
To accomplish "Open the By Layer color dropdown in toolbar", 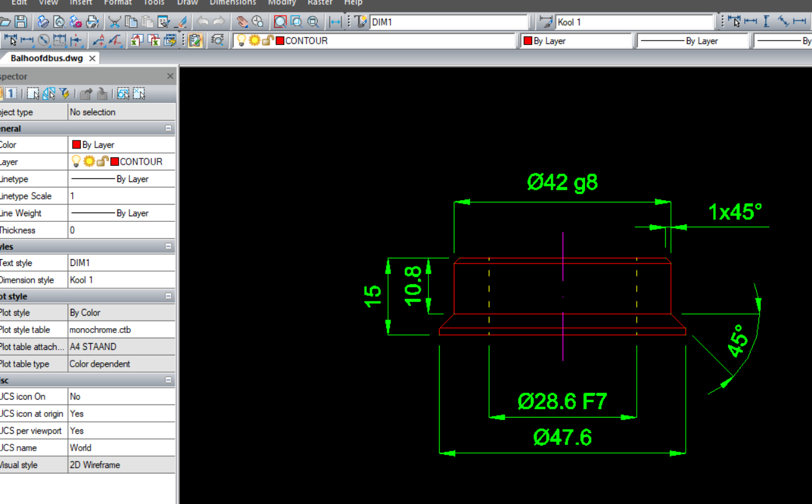I will click(576, 41).
